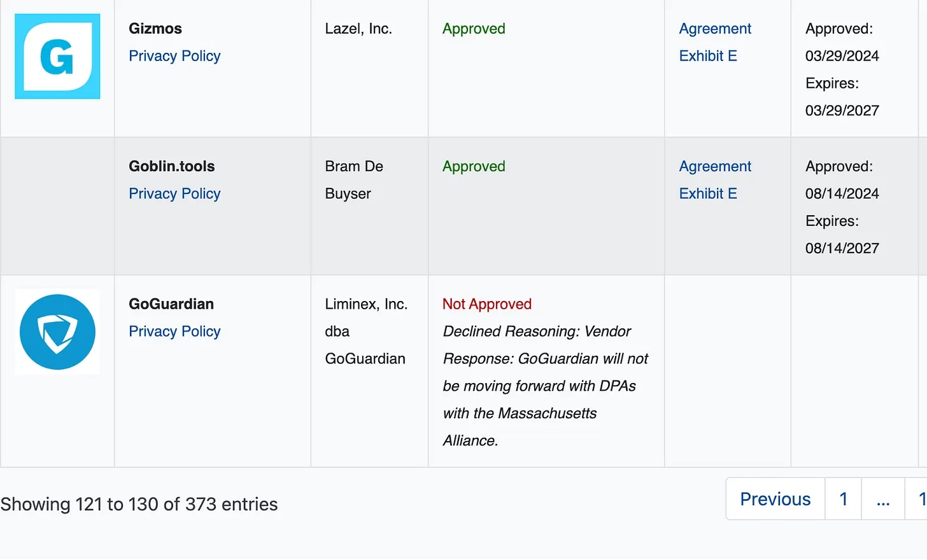Image resolution: width=927 pixels, height=560 pixels.
Task: Open the Goblin.tools Privacy Policy link
Action: coord(174,193)
